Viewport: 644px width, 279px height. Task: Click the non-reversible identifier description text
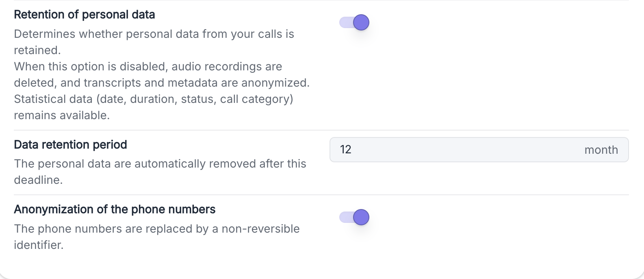[x=157, y=237]
